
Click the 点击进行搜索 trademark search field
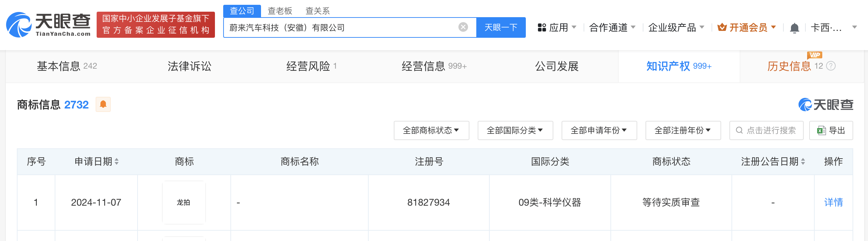(x=766, y=130)
